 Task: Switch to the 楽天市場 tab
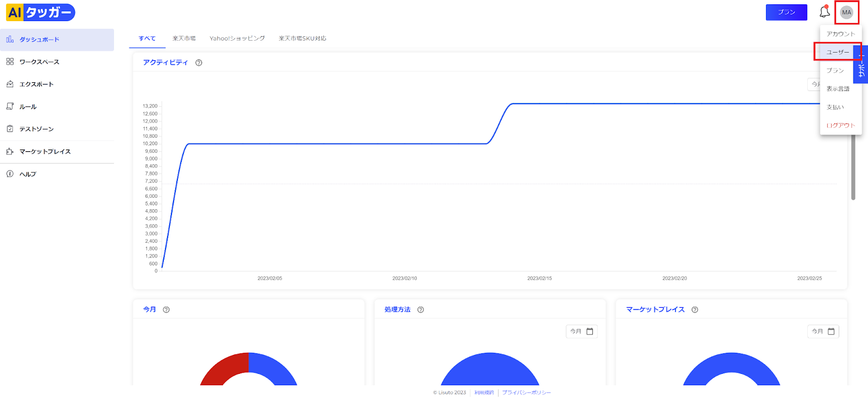pyautogui.click(x=184, y=38)
